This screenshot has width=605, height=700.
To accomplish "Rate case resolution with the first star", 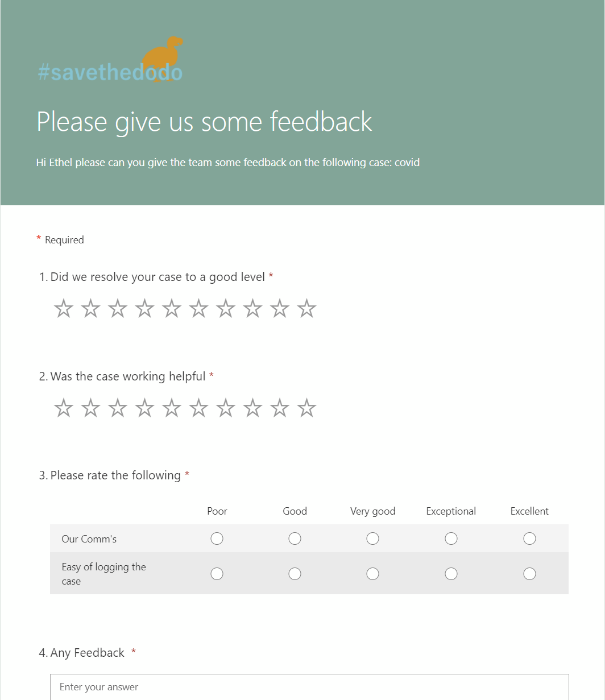I will click(x=64, y=309).
